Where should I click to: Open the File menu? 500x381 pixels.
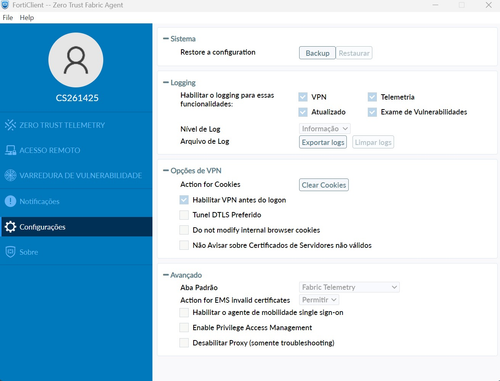click(8, 18)
